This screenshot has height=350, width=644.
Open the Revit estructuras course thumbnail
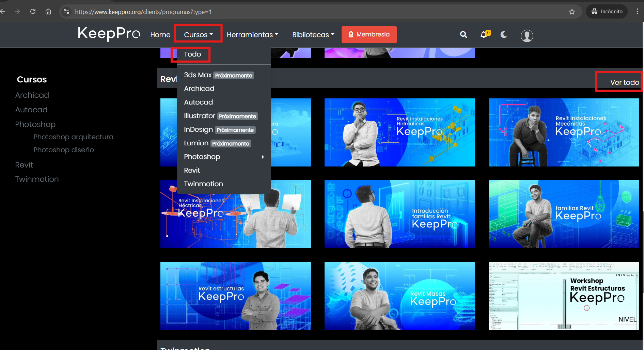pyautogui.click(x=236, y=296)
